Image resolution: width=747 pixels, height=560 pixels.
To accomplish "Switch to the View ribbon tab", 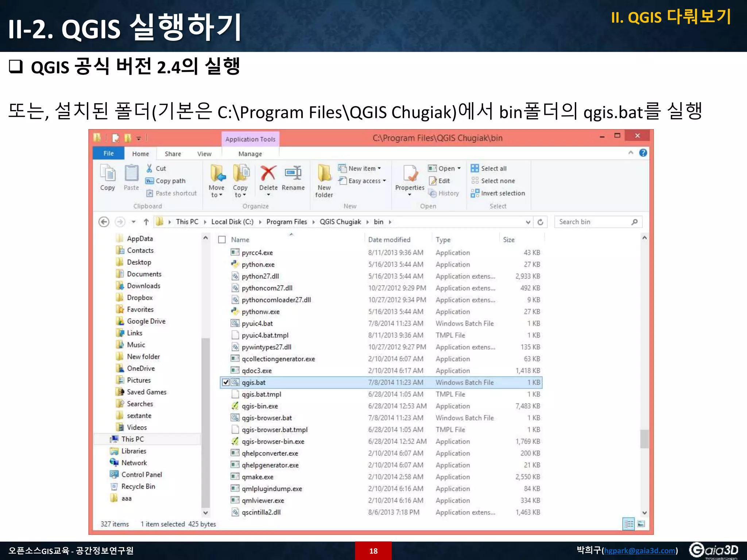I will [x=204, y=154].
